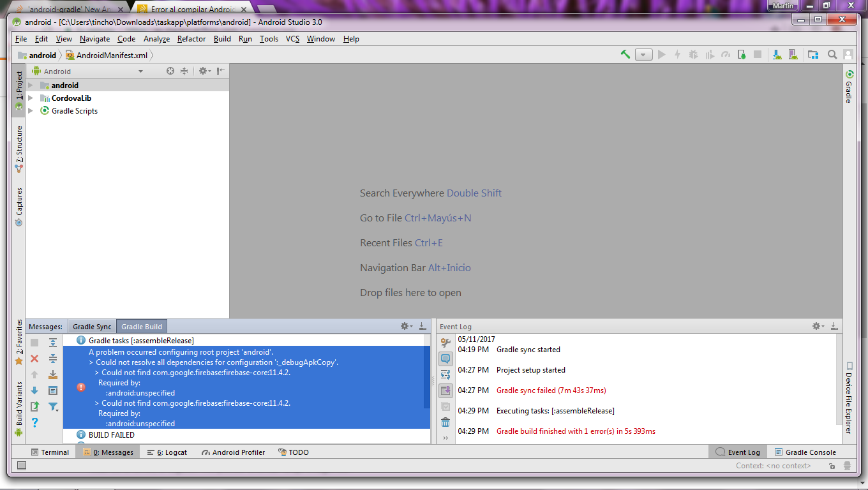
Task: Open the Messages filter funnel dropdown
Action: pos(54,406)
